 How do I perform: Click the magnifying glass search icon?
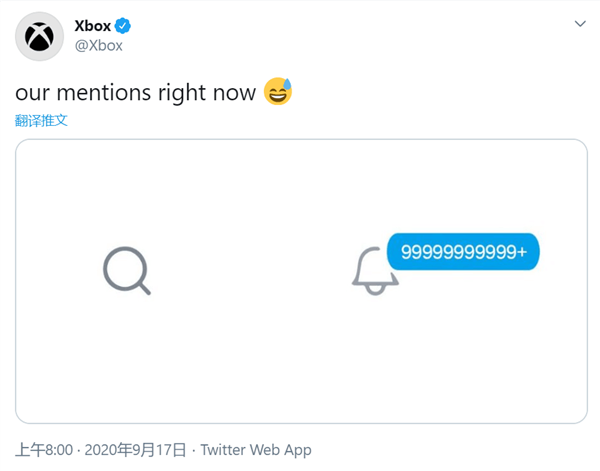pos(127,272)
